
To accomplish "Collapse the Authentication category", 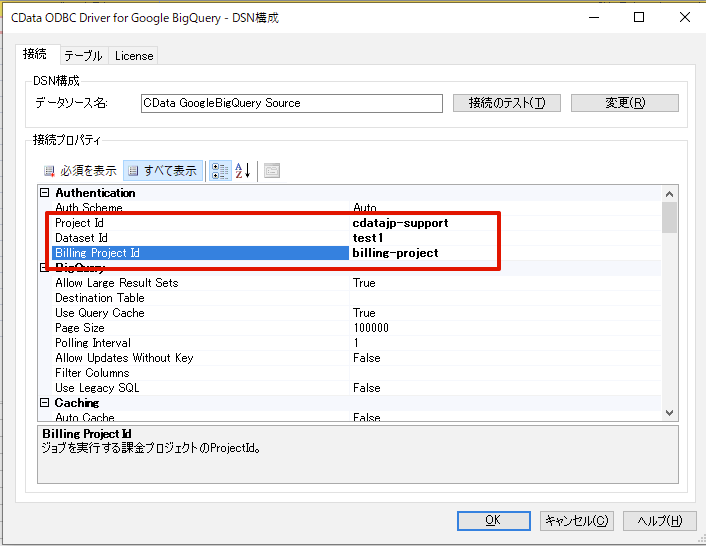I will 45,193.
